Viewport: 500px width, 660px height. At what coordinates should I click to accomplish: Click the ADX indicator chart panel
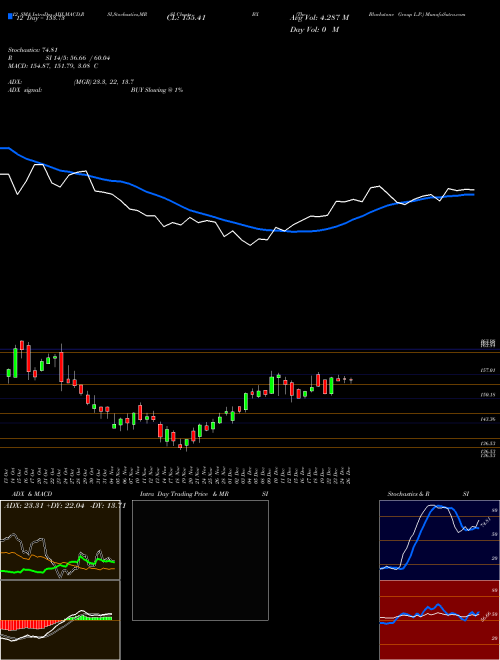[x=60, y=540]
